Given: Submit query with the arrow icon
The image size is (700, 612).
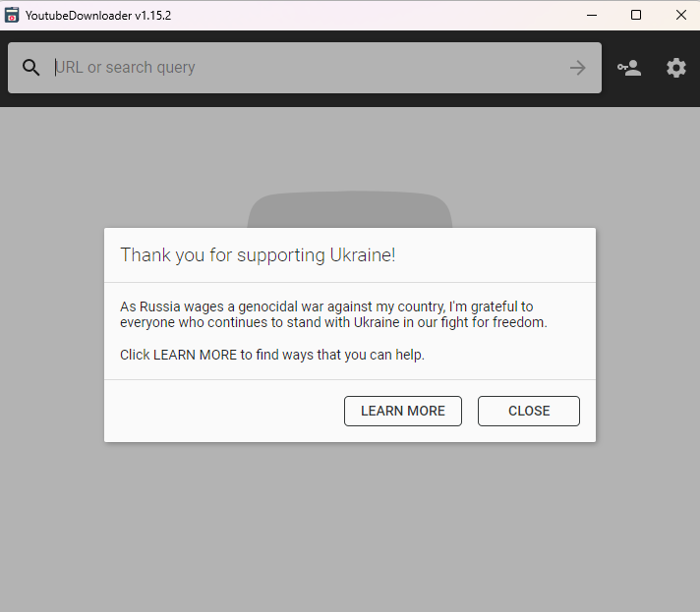Looking at the screenshot, I should click(x=578, y=68).
